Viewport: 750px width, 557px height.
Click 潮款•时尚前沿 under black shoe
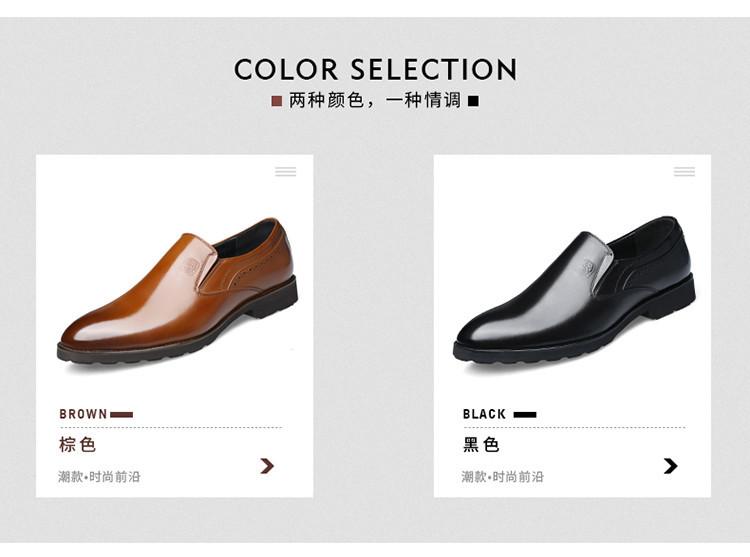pos(502,477)
